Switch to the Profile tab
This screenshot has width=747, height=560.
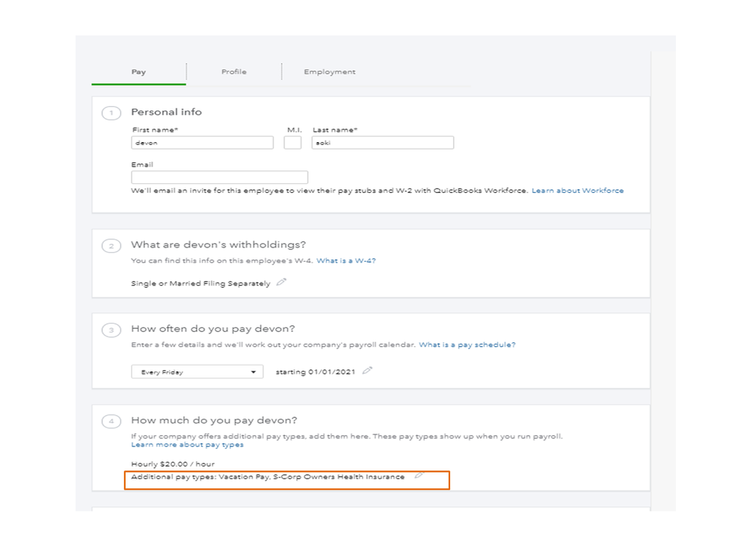point(233,72)
